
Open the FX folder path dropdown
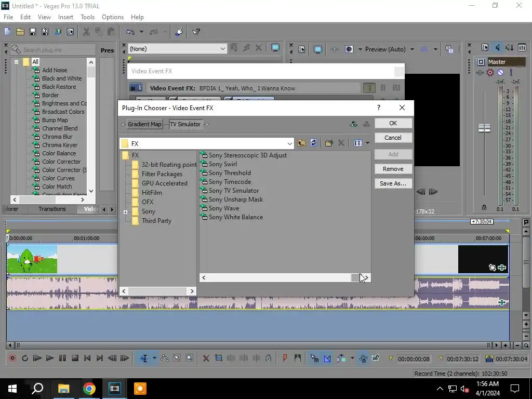[x=289, y=144]
